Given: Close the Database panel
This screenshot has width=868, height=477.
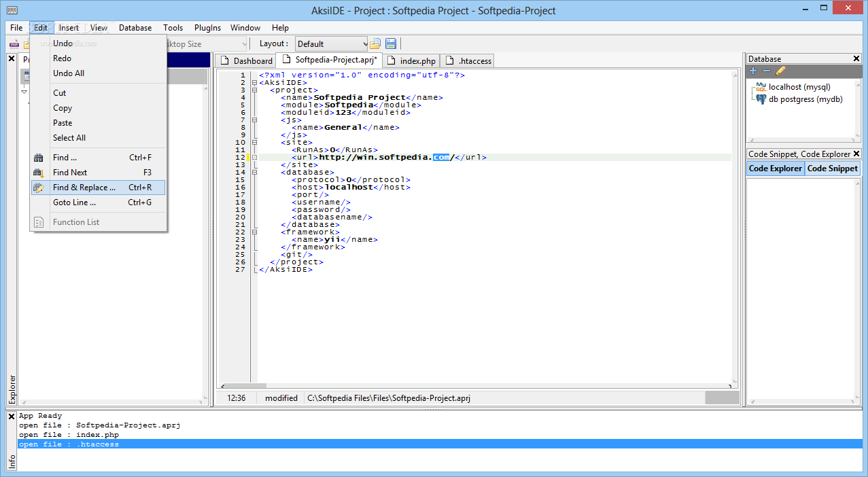Looking at the screenshot, I should (856, 59).
